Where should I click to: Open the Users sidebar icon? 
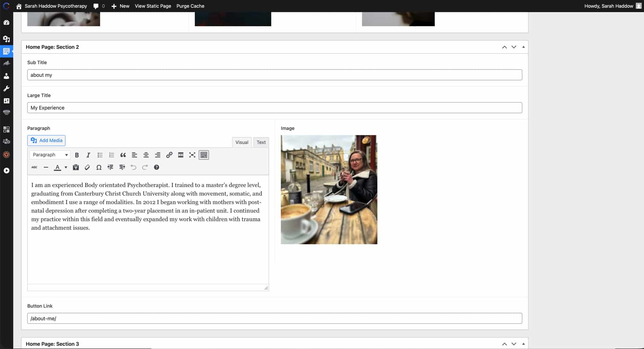pyautogui.click(x=6, y=76)
